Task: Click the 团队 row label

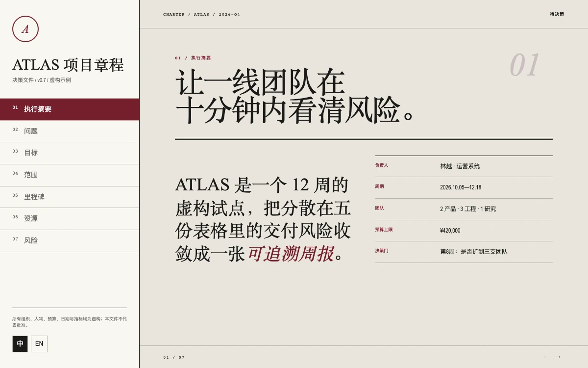Action: [379, 208]
